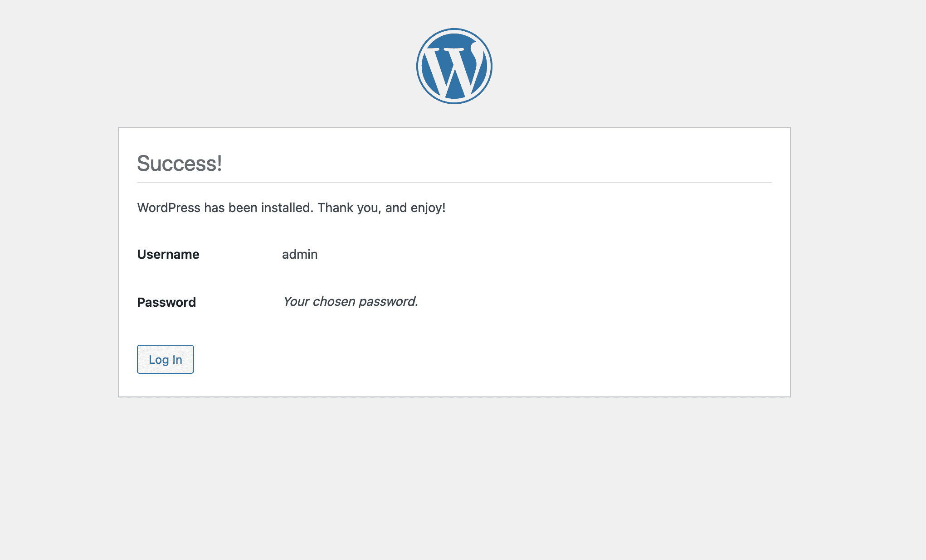926x560 pixels.
Task: Click the "Success!" heading
Action: tap(179, 163)
